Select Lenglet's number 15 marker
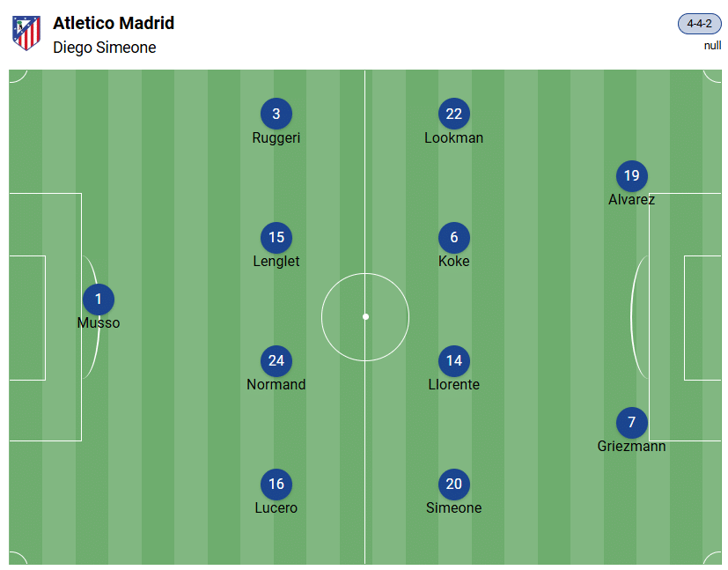 click(x=276, y=237)
